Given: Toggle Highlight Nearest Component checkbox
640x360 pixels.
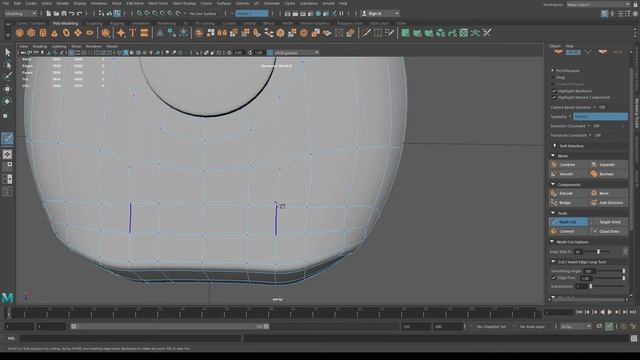Looking at the screenshot, I should pyautogui.click(x=554, y=98).
